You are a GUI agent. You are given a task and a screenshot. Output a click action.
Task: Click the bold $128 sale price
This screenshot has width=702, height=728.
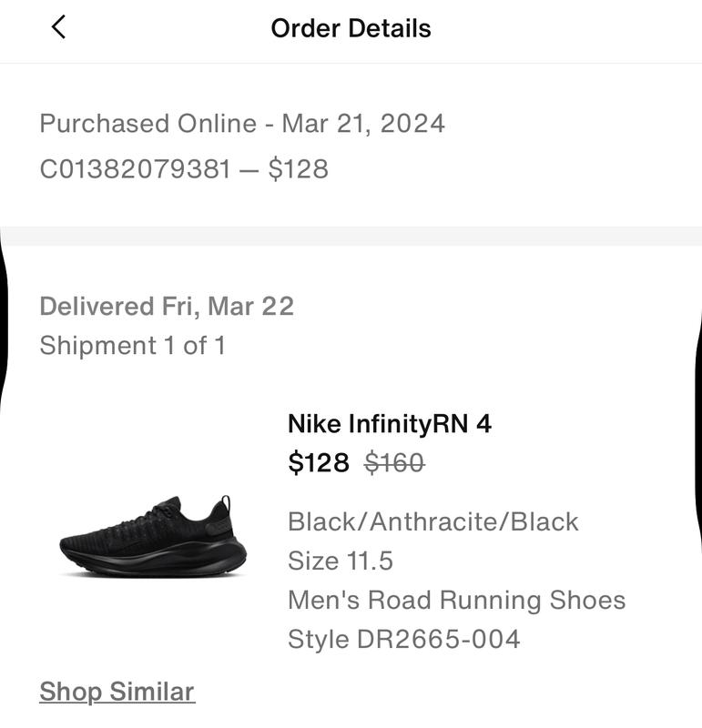pos(319,463)
